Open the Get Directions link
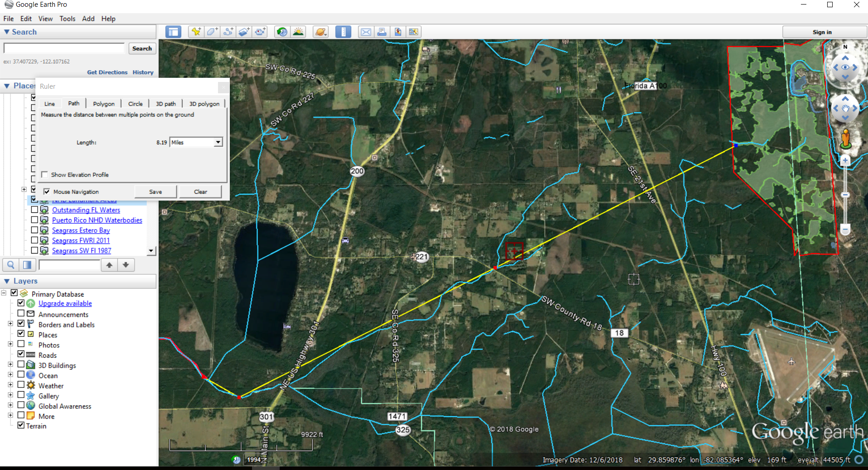868x470 pixels. click(x=107, y=72)
